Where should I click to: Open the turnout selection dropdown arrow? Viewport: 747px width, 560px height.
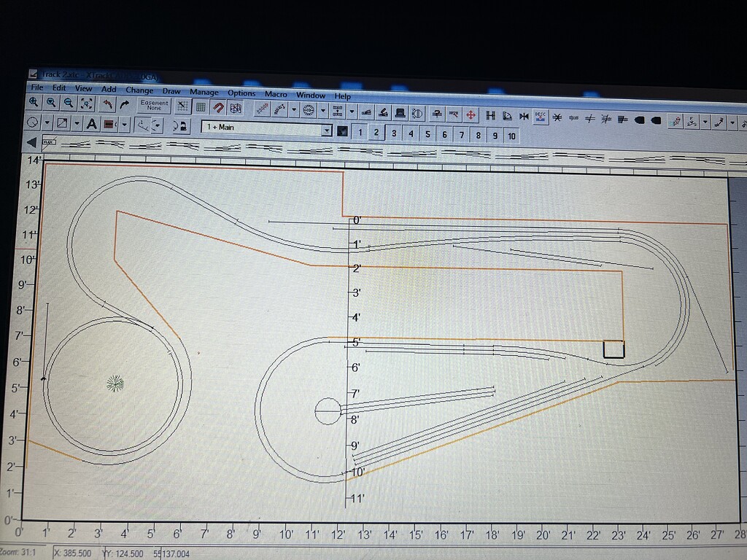352,111
